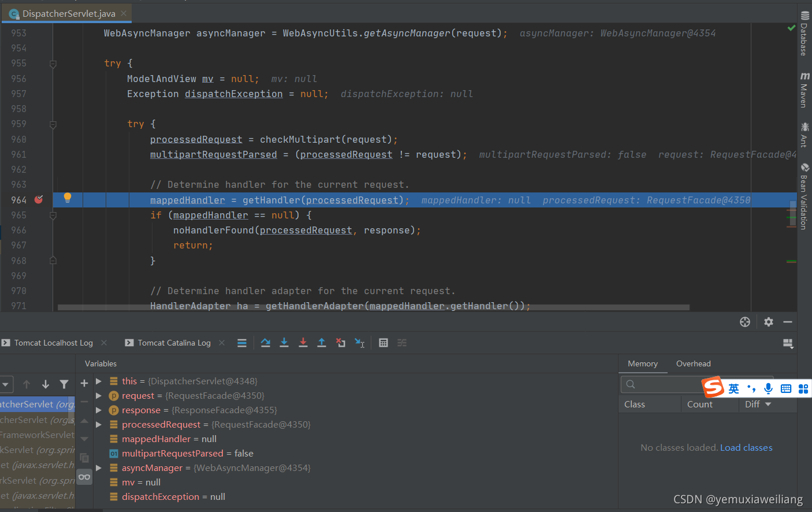The height and width of the screenshot is (512, 812).
Task: Click the crosshair locate icon above debug panel
Action: tap(745, 322)
